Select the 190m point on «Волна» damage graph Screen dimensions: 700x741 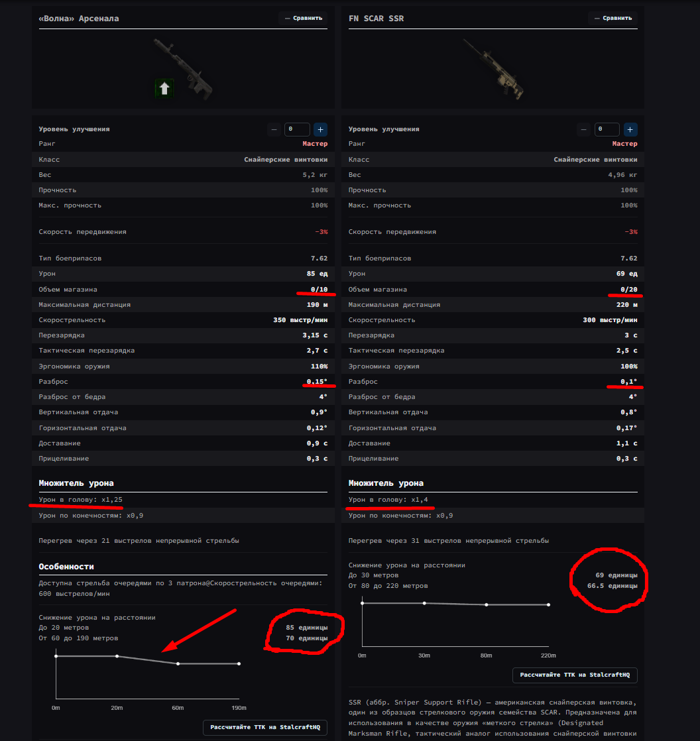[239, 663]
